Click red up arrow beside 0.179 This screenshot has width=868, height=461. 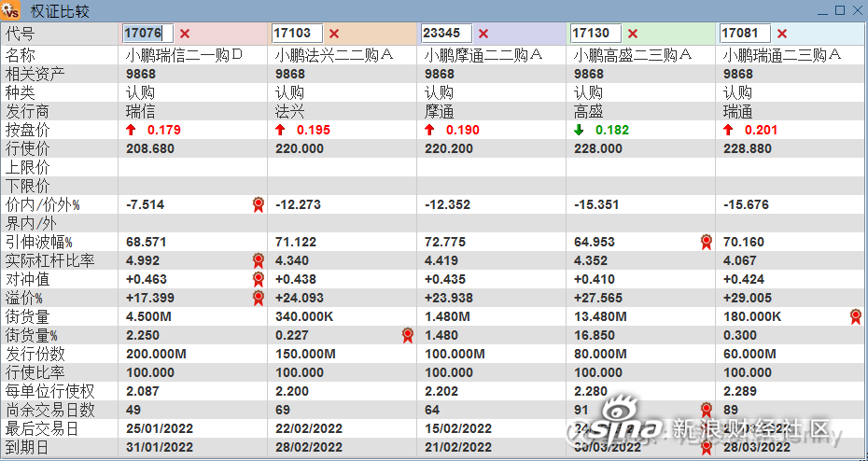click(x=131, y=130)
